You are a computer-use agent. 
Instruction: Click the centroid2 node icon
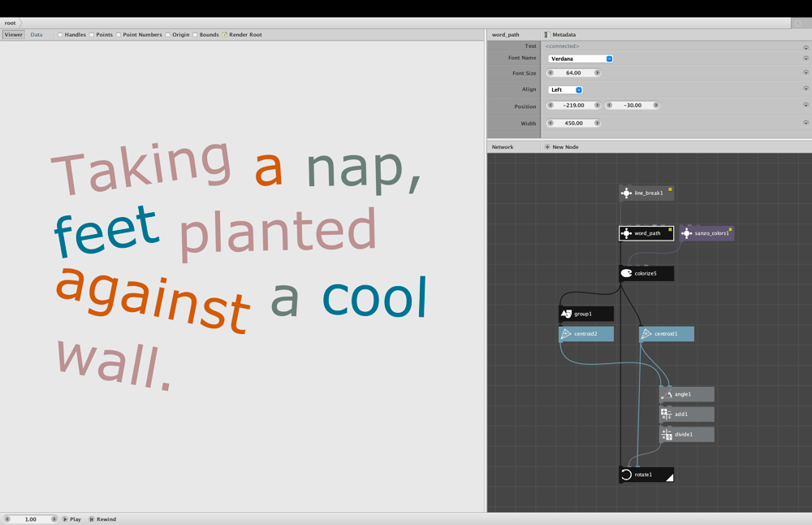click(x=566, y=334)
